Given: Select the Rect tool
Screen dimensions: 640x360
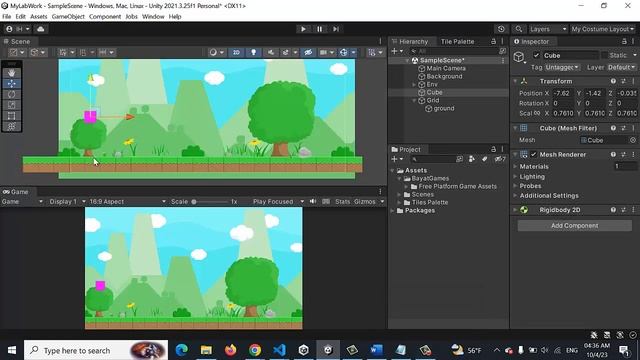Looking at the screenshot, I should (x=11, y=116).
